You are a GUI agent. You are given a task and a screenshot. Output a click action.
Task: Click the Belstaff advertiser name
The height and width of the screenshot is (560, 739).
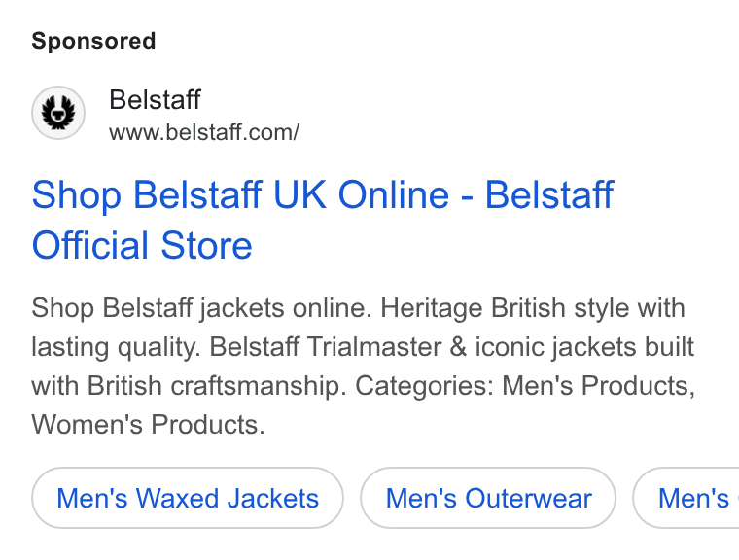click(x=155, y=99)
